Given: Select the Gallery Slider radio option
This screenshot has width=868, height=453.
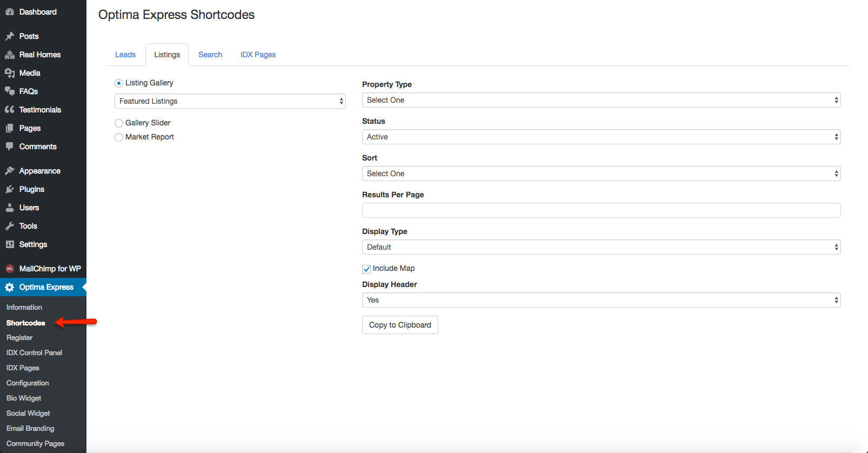Looking at the screenshot, I should coord(119,123).
